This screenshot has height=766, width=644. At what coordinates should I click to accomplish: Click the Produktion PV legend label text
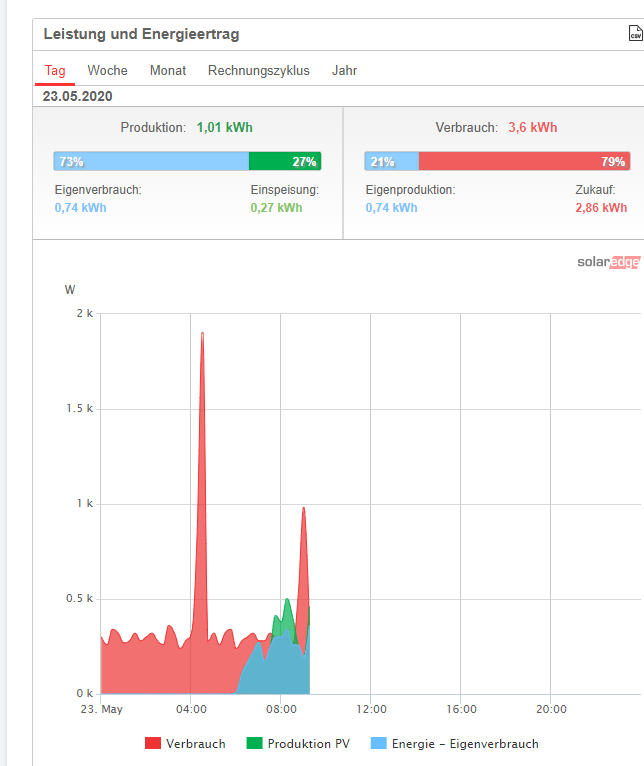(x=308, y=744)
